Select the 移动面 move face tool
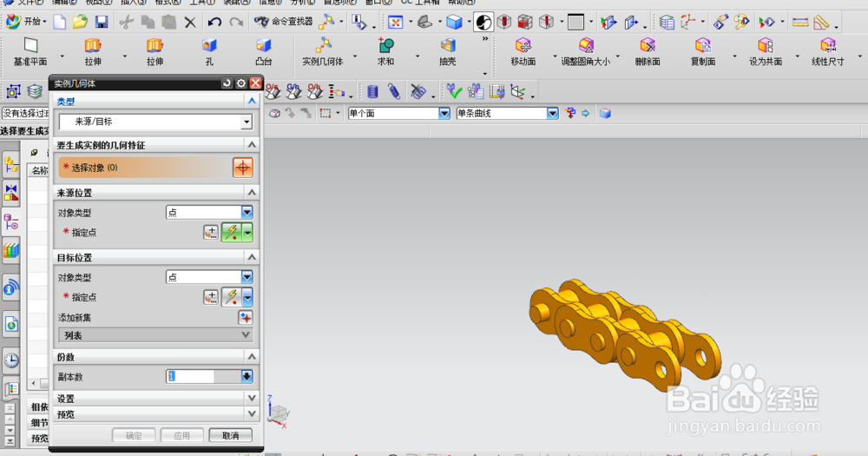868x456 pixels. 523,52
